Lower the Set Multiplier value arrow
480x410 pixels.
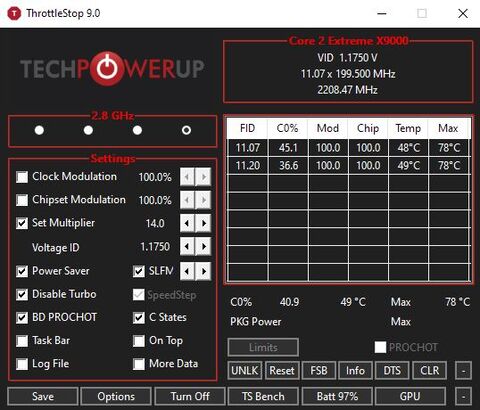187,223
